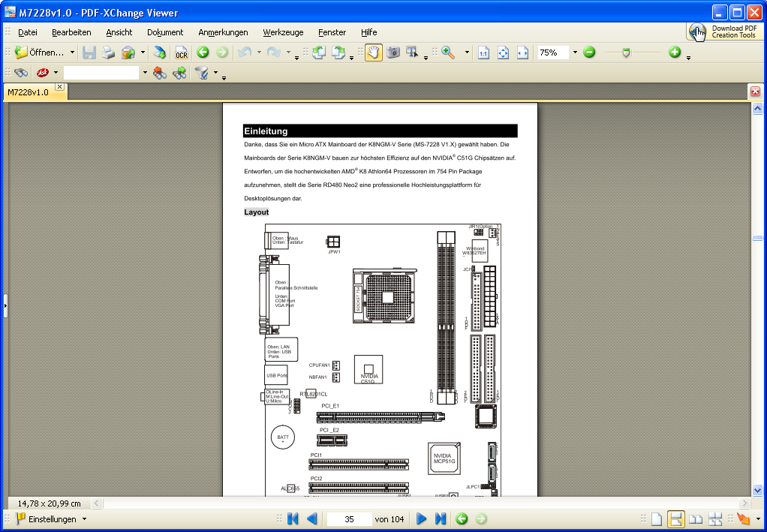
Task: Click the toolbar search text field
Action: [x=101, y=73]
